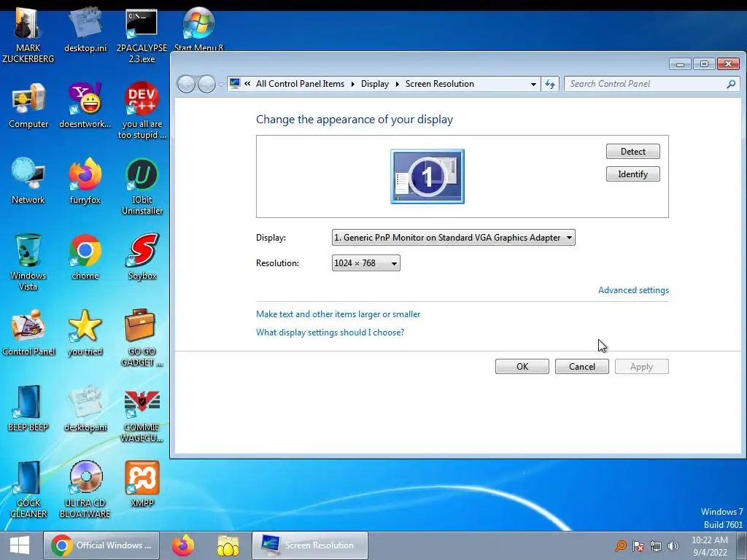This screenshot has width=747, height=560.
Task: Click the Apply button
Action: [641, 367]
